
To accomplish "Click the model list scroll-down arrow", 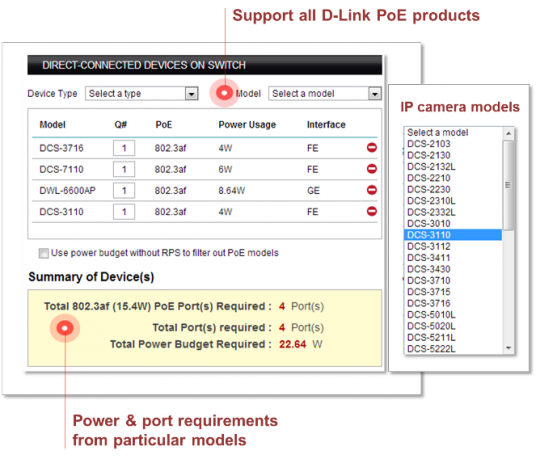I will tap(508, 348).
